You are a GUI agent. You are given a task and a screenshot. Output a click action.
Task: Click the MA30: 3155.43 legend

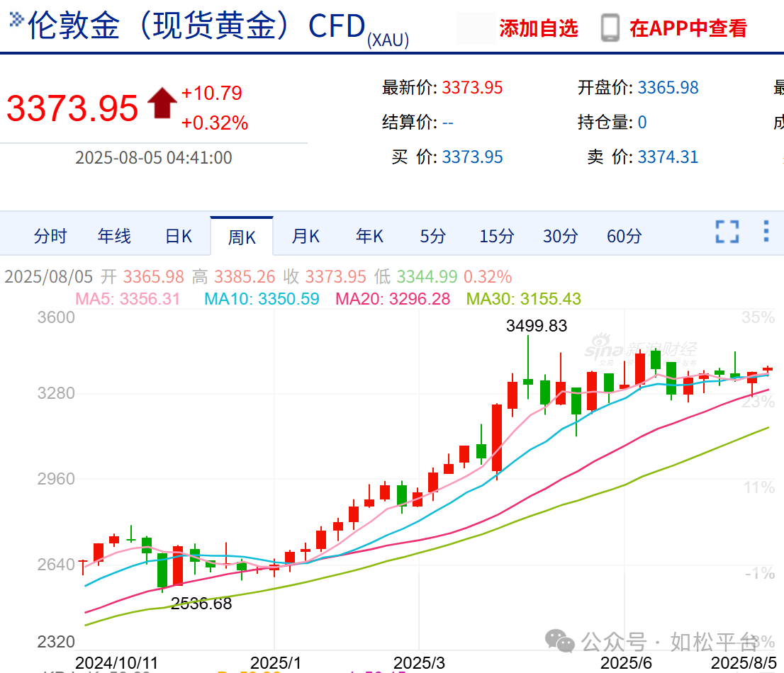(524, 299)
